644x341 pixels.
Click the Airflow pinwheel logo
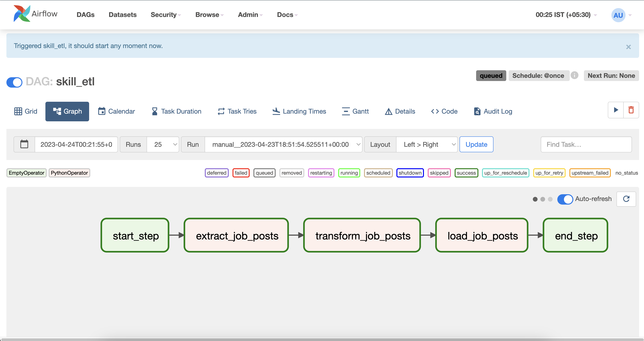coord(22,14)
